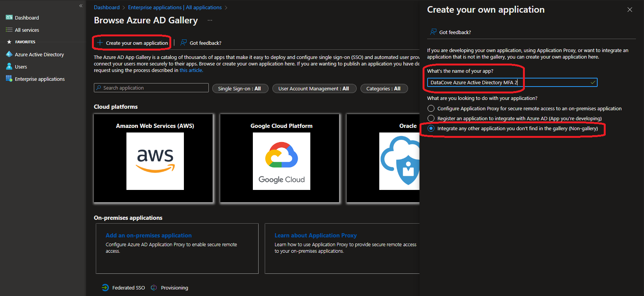This screenshot has height=296, width=644.
Task: Click the Enterprise applications sidebar icon
Action: 9,78
